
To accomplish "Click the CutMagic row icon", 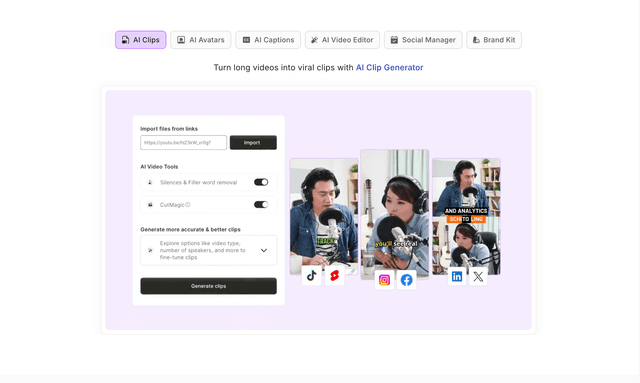I will click(150, 205).
